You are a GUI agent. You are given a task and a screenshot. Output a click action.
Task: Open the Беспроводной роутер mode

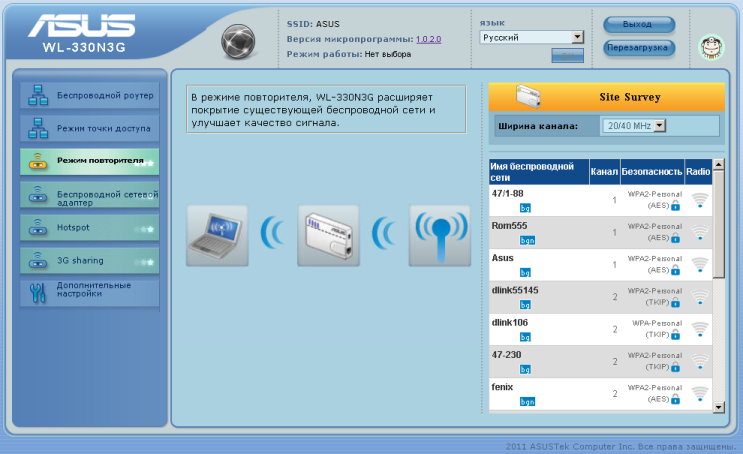pos(90,95)
